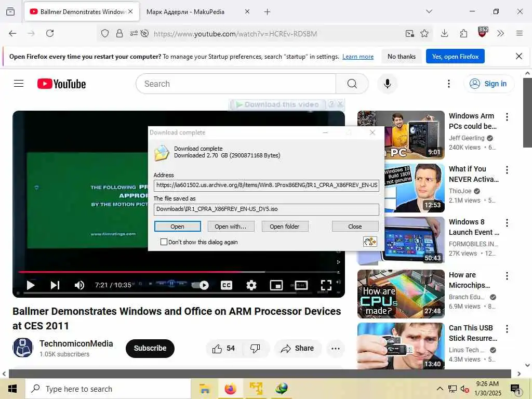Viewport: 532px width, 399px height.
Task: Click Close button in download dialog
Action: (355, 227)
